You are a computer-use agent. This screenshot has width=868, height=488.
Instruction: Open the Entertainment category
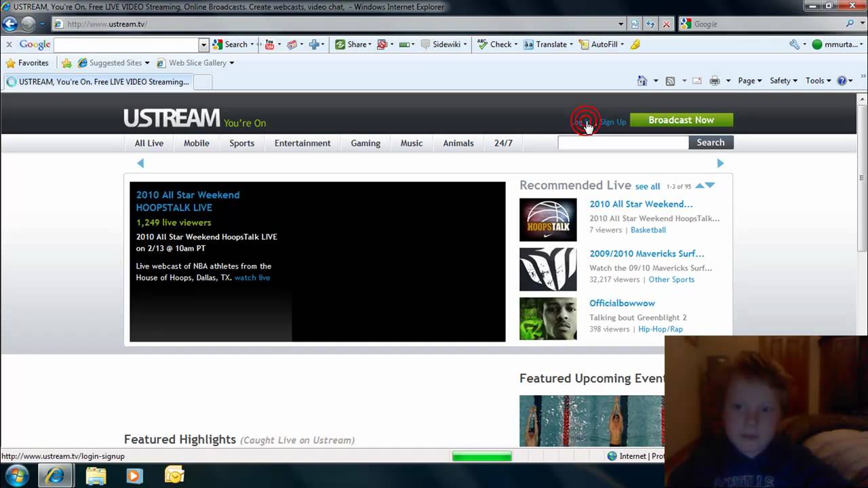[x=302, y=143]
